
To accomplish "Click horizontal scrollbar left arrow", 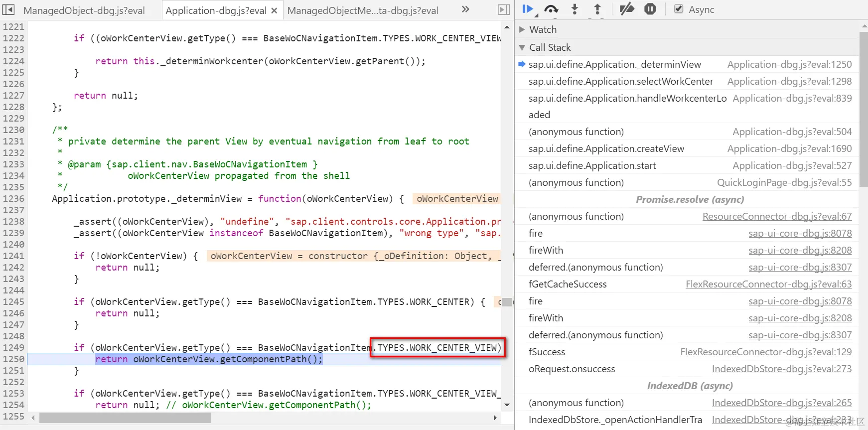I will click(33, 418).
